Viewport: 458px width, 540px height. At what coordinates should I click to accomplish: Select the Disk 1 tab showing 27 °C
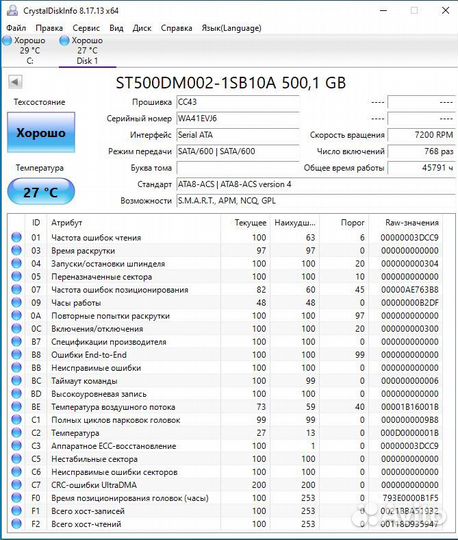pyautogui.click(x=87, y=51)
